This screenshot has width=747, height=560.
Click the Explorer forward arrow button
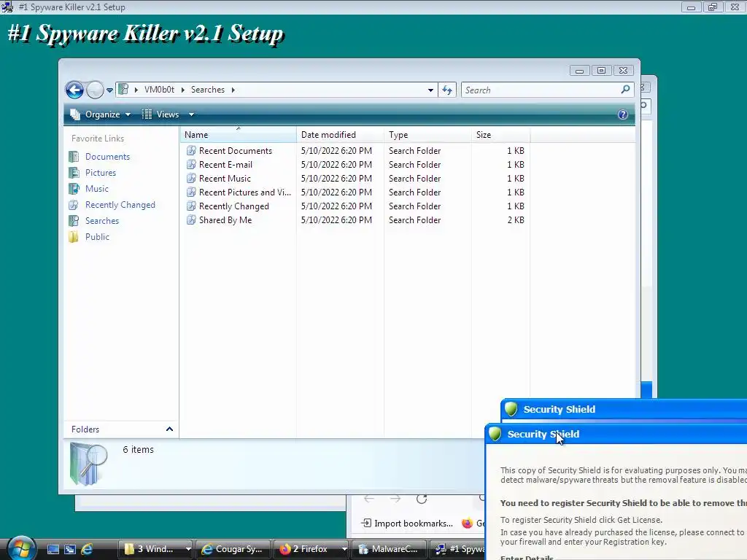[95, 90]
